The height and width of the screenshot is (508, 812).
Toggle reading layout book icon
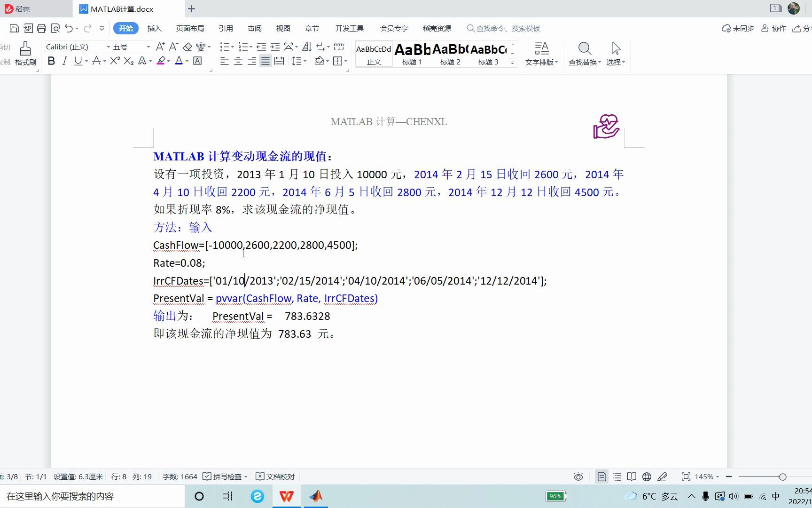click(x=632, y=476)
